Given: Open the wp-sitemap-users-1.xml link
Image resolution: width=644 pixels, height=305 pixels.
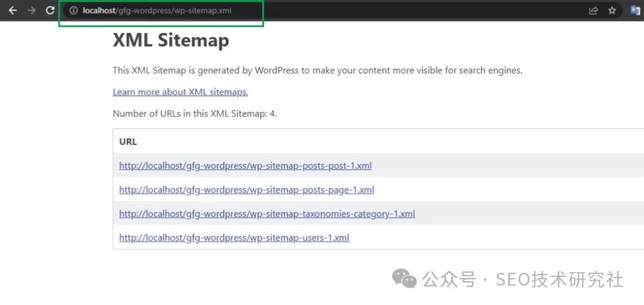Looking at the screenshot, I should (x=234, y=238).
